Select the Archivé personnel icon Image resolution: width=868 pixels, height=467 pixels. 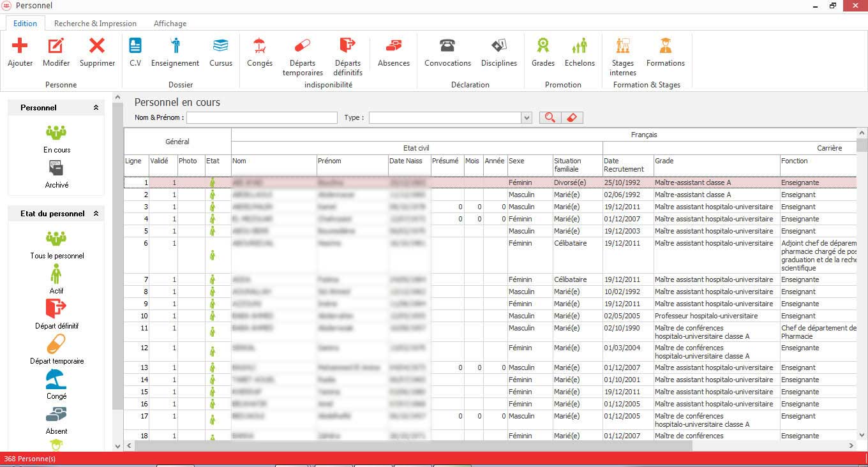coord(56,169)
